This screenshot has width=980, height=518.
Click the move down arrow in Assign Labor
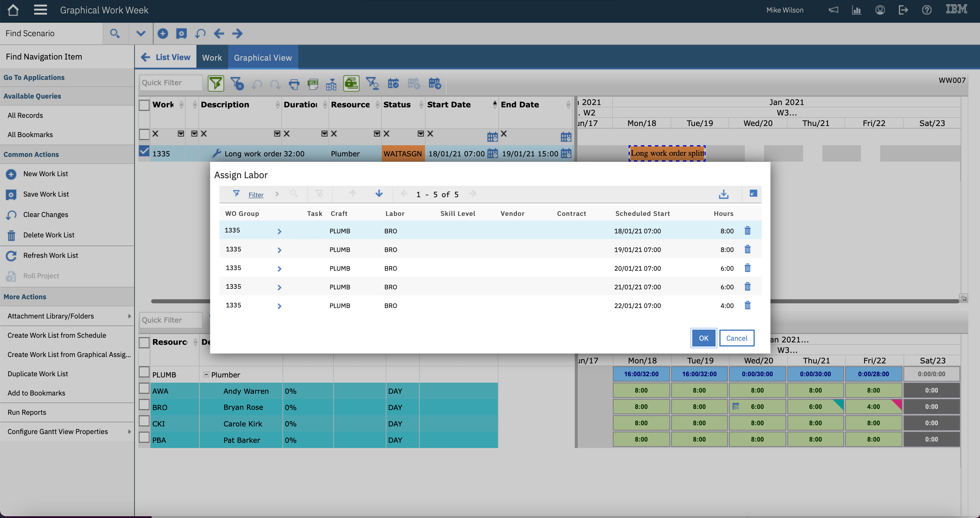click(379, 194)
